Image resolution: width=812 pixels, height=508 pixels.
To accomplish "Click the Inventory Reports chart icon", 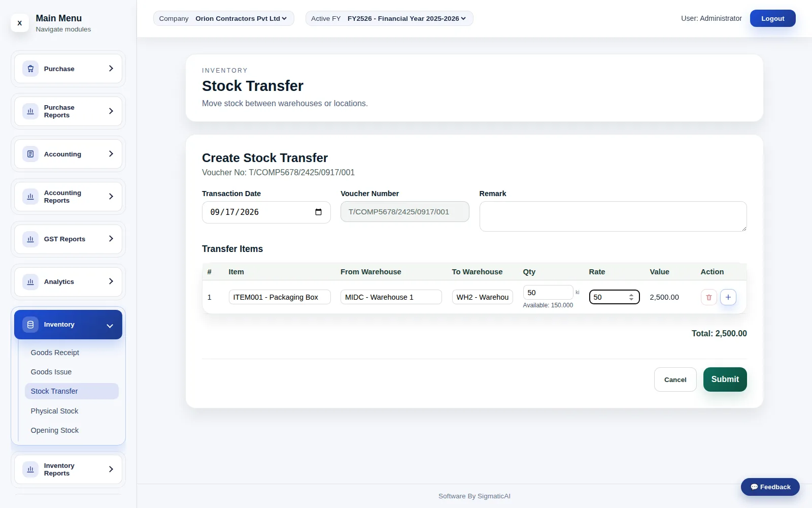I will pos(30,469).
